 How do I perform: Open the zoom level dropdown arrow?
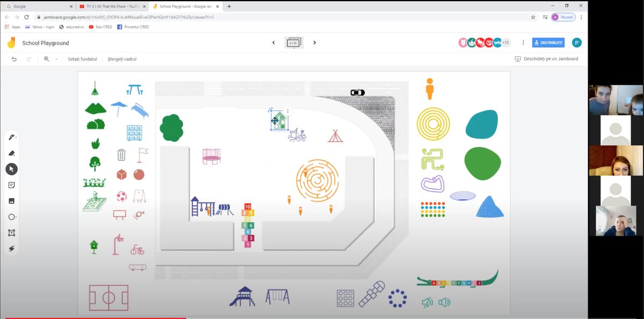click(x=56, y=59)
